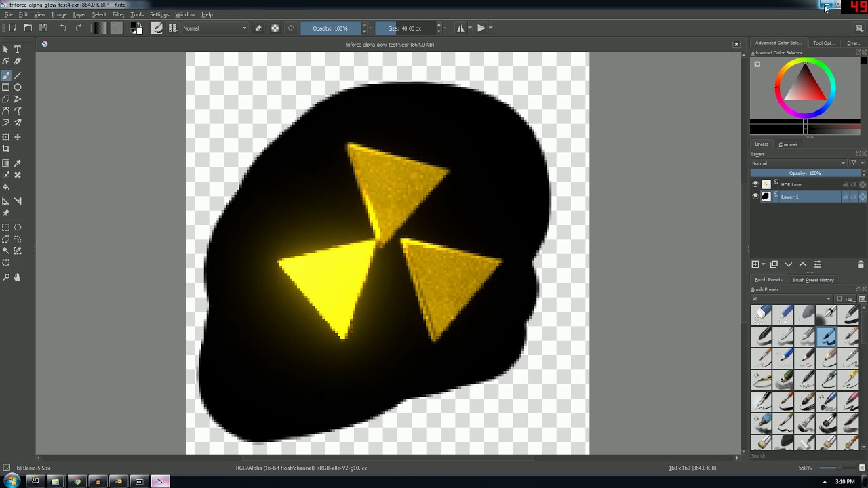868x488 pixels.
Task: Delete layer with trash icon
Action: coord(861,264)
